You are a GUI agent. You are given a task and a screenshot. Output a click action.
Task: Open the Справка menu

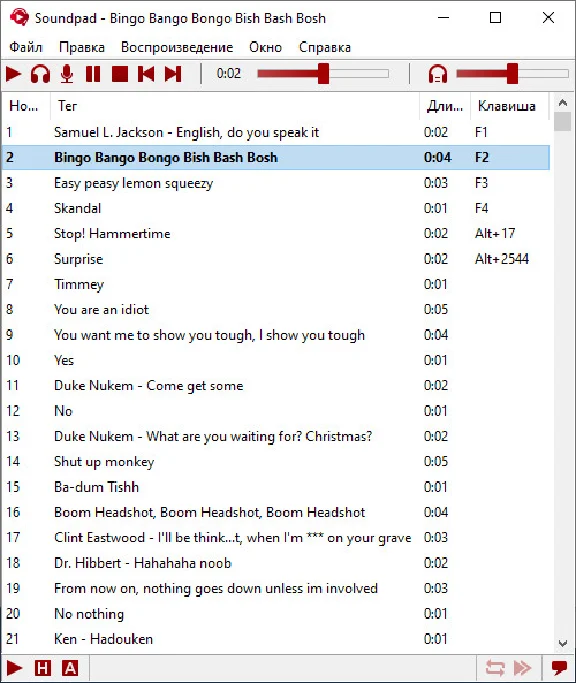325,47
